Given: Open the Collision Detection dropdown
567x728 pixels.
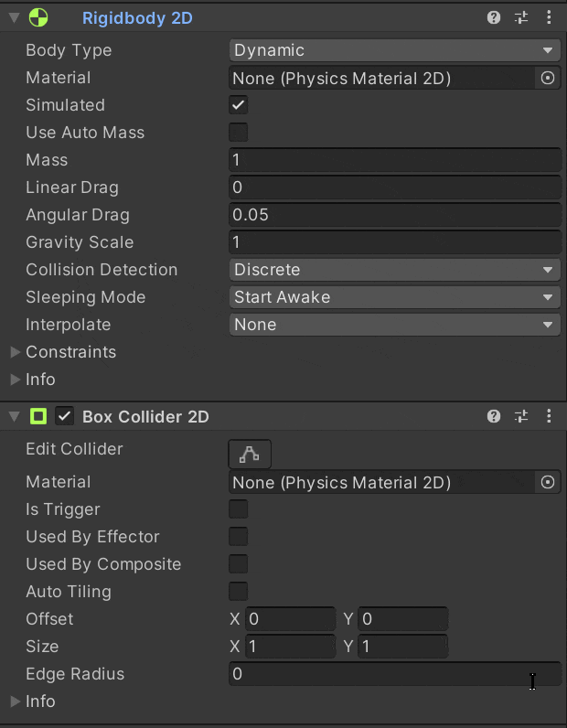Looking at the screenshot, I should pyautogui.click(x=394, y=270).
